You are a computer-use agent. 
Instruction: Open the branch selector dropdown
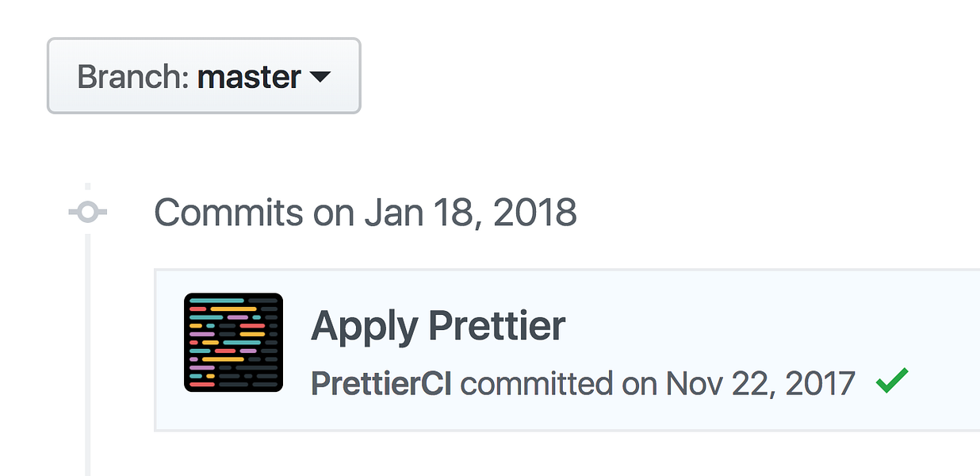click(203, 75)
